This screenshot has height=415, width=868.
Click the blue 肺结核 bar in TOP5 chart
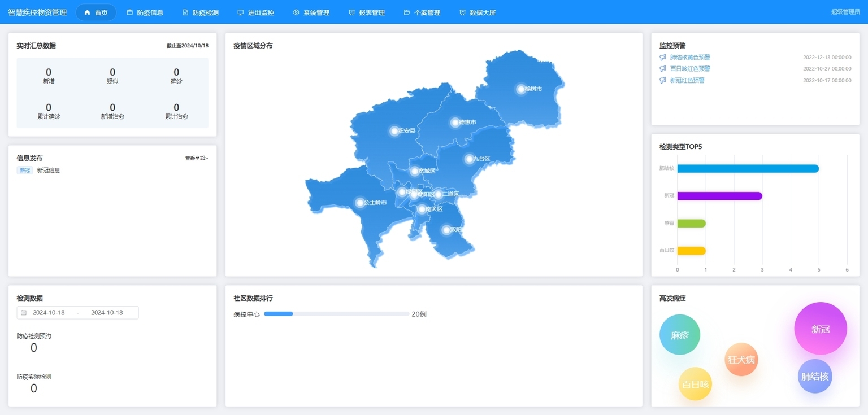pos(747,168)
